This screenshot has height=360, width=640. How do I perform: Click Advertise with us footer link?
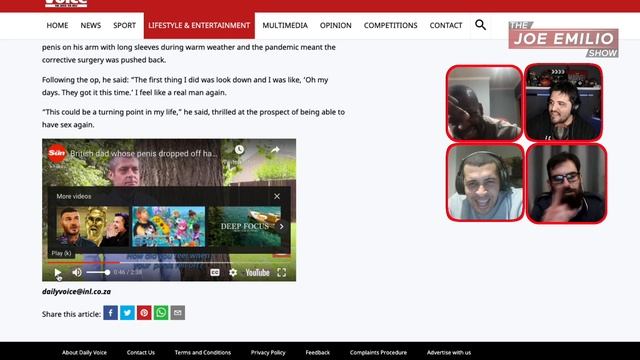pos(449,353)
